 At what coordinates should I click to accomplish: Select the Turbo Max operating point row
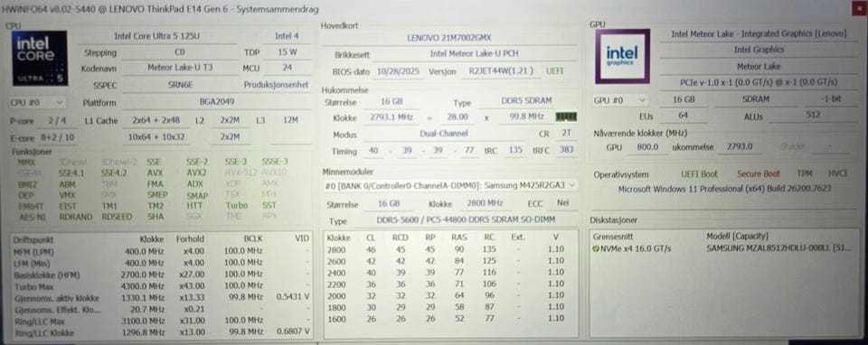click(x=161, y=285)
